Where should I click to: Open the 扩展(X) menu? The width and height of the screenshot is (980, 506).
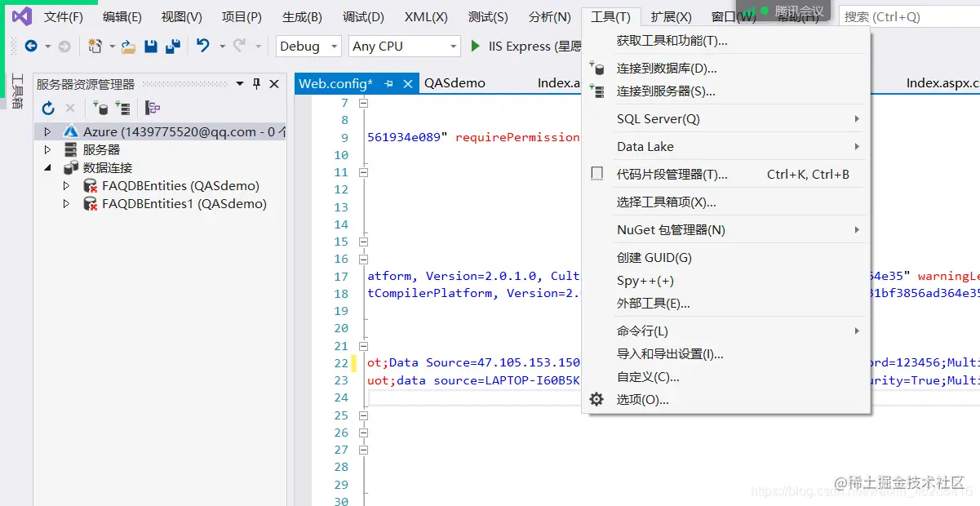tap(672, 16)
